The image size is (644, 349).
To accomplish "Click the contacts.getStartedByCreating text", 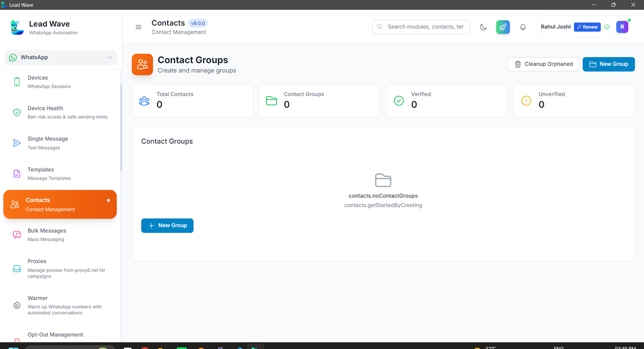I will tap(383, 205).
